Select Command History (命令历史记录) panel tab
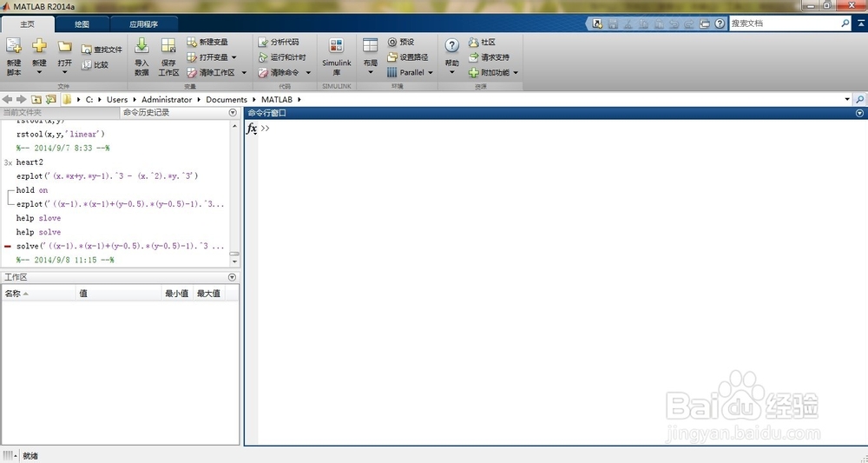 coord(146,112)
